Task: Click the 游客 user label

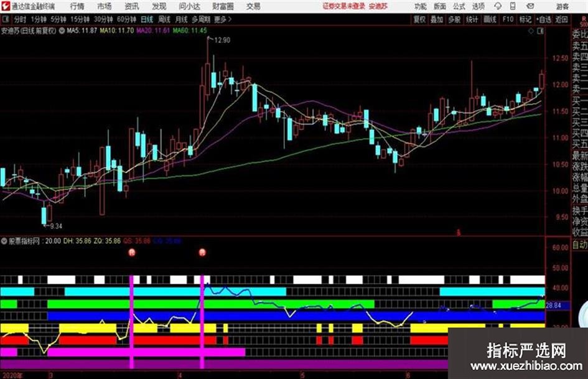Action: coord(562,6)
